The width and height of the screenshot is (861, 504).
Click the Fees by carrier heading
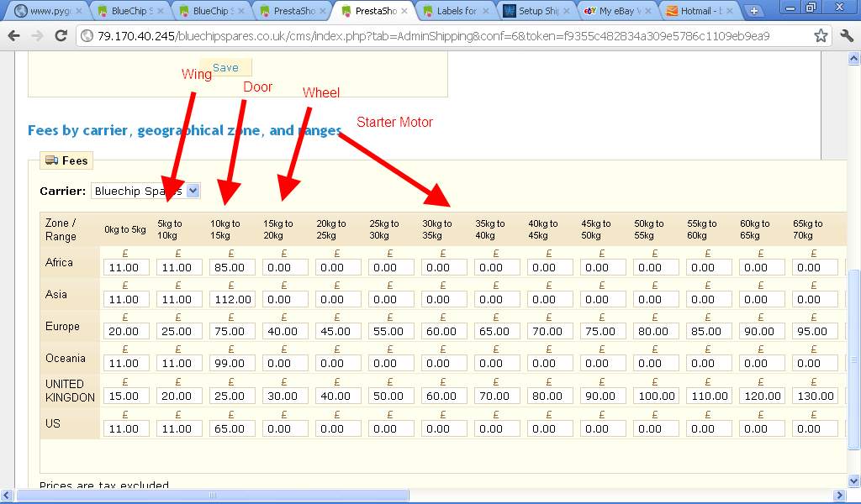tap(184, 130)
